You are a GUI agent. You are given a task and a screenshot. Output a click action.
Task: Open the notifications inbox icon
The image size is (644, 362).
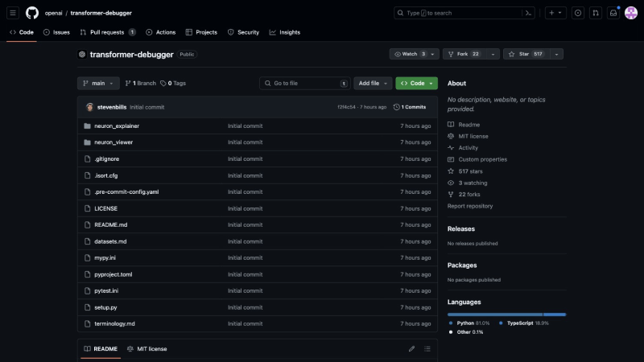(613, 13)
